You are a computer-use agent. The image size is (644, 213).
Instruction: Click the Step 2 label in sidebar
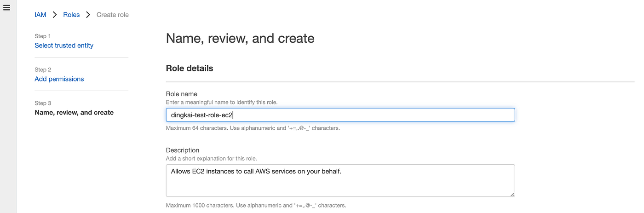coord(43,69)
